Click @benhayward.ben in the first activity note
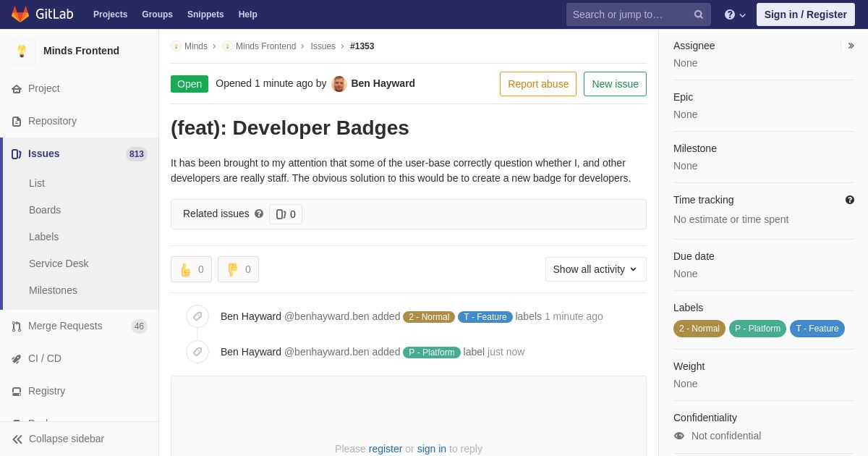The image size is (868, 456). [327, 316]
